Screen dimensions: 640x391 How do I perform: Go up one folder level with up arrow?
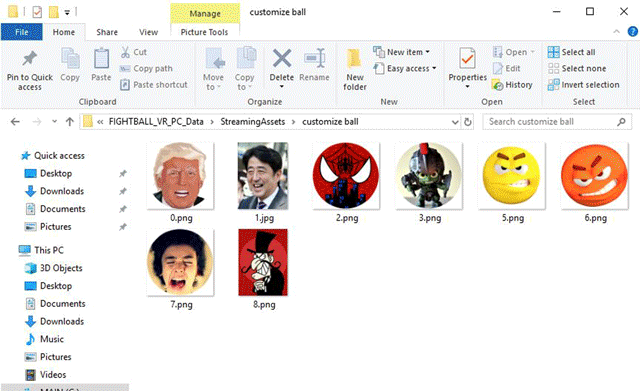point(70,122)
